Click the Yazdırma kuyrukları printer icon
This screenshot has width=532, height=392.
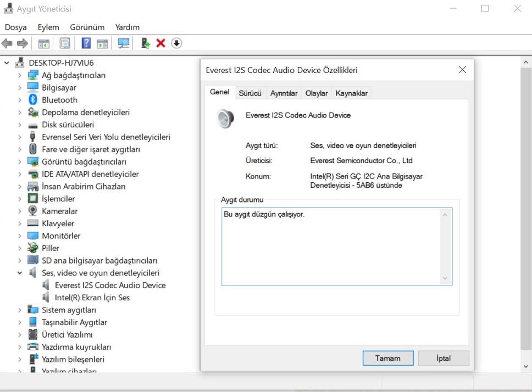(33, 346)
